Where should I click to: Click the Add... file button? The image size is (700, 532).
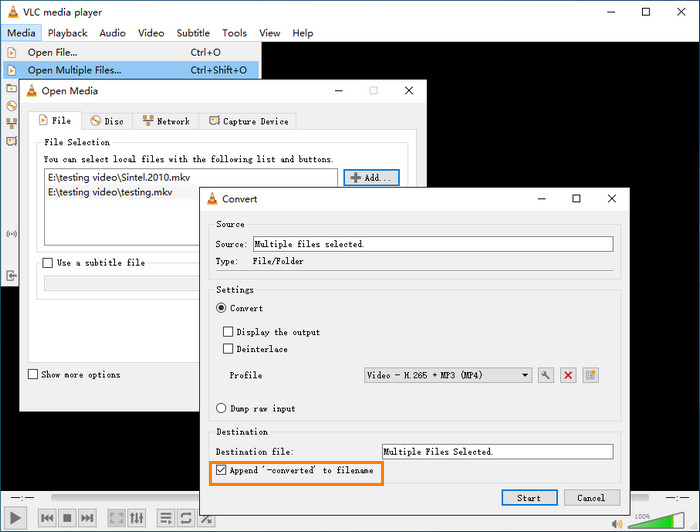(x=371, y=178)
